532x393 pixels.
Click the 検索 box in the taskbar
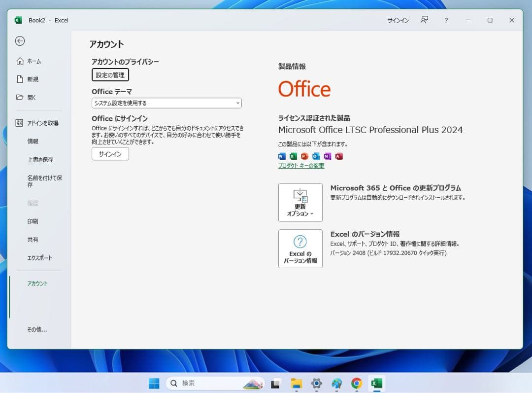215,384
